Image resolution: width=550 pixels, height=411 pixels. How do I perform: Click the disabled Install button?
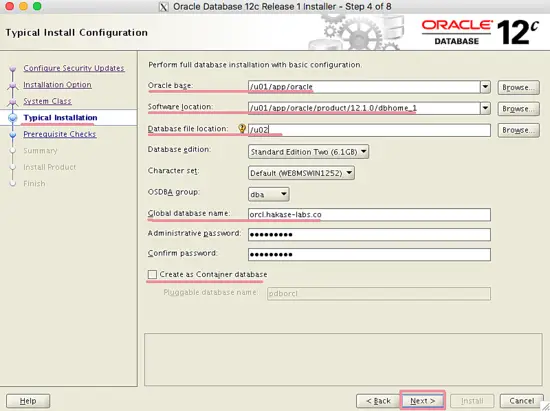pos(472,400)
